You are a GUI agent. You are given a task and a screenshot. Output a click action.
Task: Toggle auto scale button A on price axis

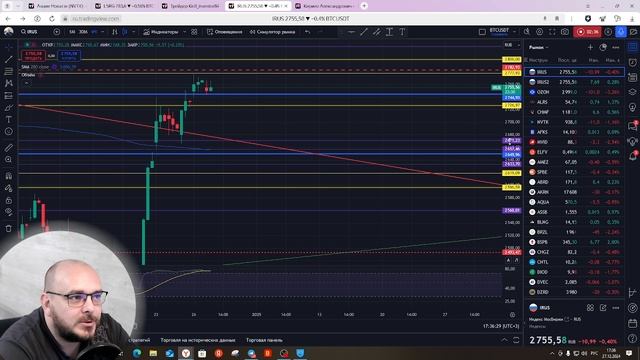508,260
